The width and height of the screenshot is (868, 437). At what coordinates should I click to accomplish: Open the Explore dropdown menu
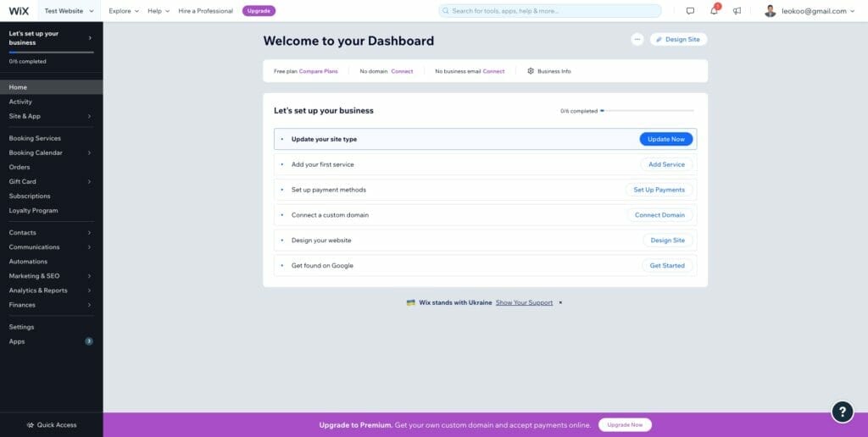[124, 11]
